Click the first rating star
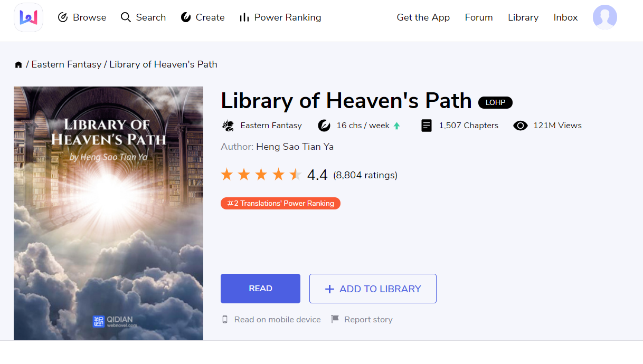Screen dimensions: 643x364 pos(227,175)
